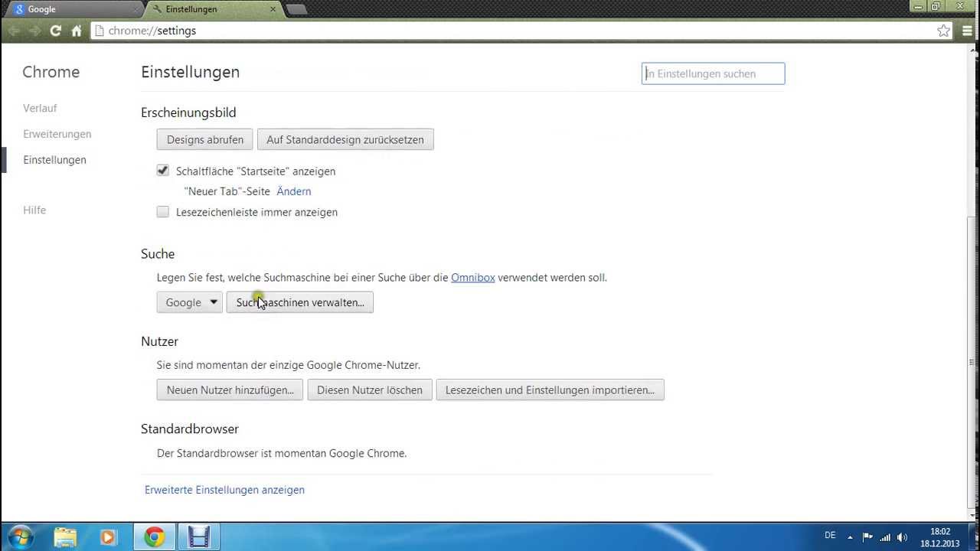Click Suchmaschinen verwalten button
The image size is (980, 551).
300,302
